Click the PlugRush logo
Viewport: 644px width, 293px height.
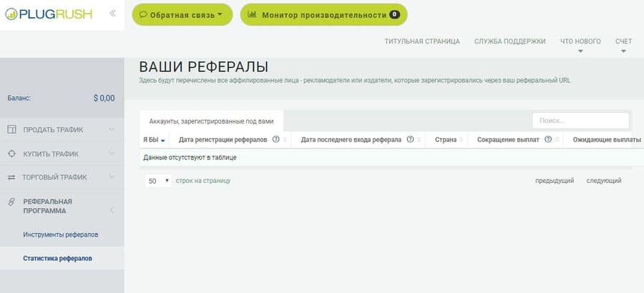(x=49, y=14)
